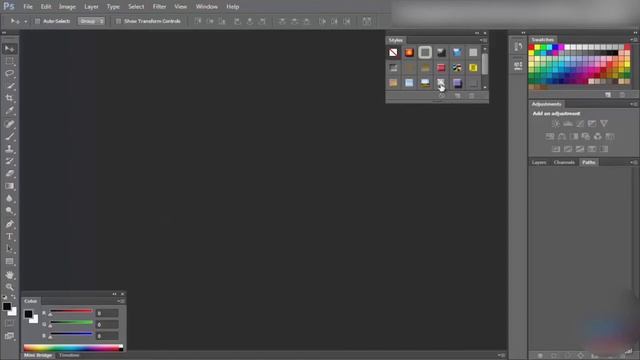640x360 pixels.
Task: Open the File menu
Action: point(28,7)
